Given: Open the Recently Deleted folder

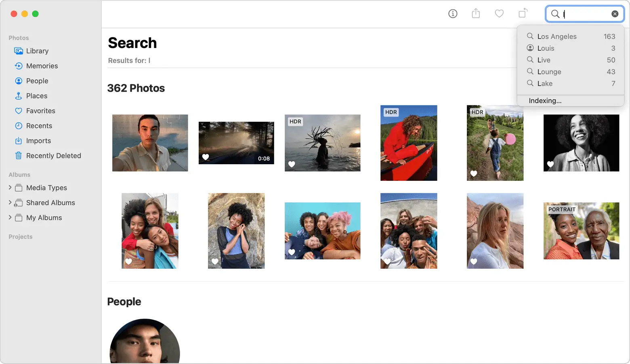Looking at the screenshot, I should pyautogui.click(x=53, y=155).
